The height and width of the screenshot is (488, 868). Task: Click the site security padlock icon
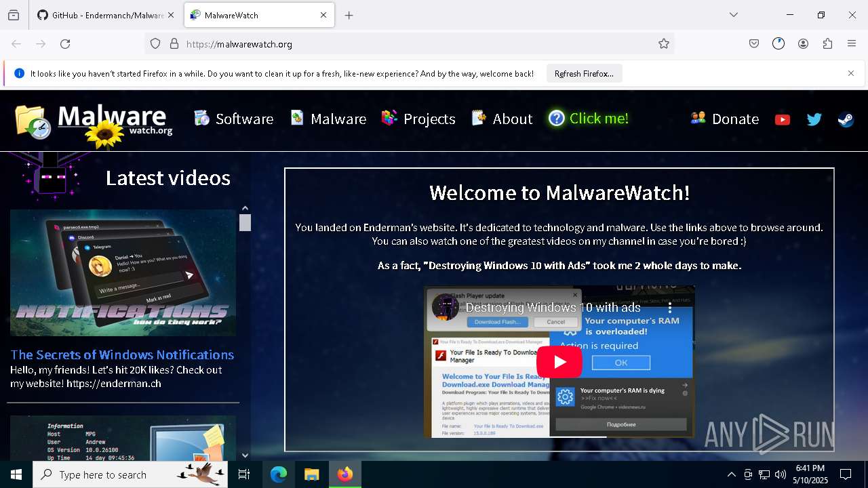click(174, 44)
